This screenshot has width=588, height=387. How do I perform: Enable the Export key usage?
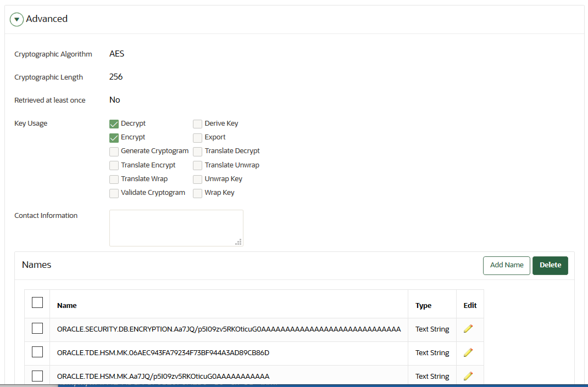pos(197,137)
